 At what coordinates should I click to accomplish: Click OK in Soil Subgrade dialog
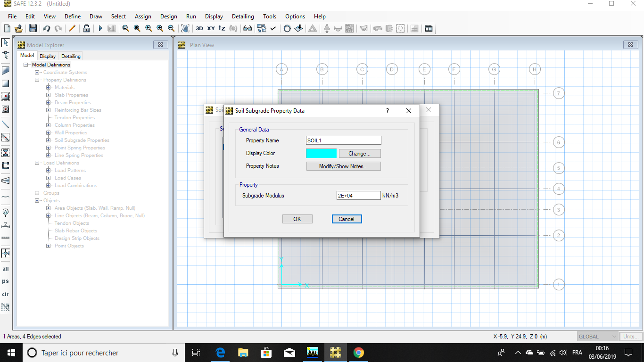(297, 219)
